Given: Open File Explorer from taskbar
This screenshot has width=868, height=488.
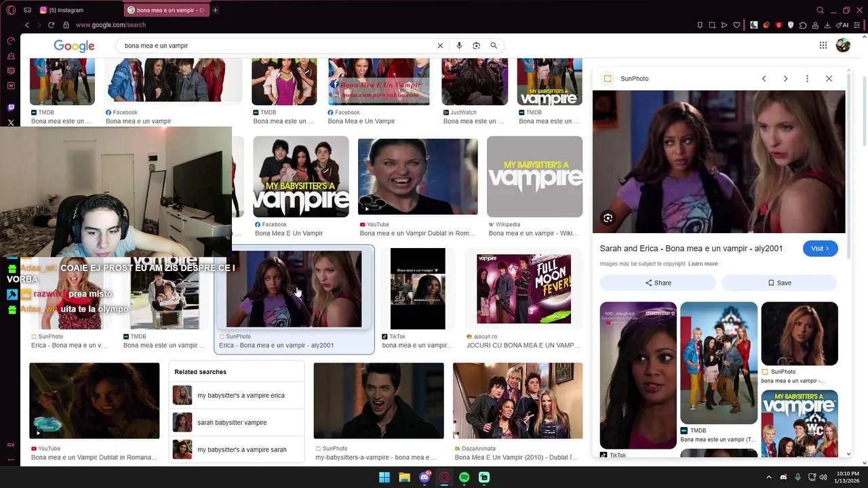Looking at the screenshot, I should click(x=404, y=477).
